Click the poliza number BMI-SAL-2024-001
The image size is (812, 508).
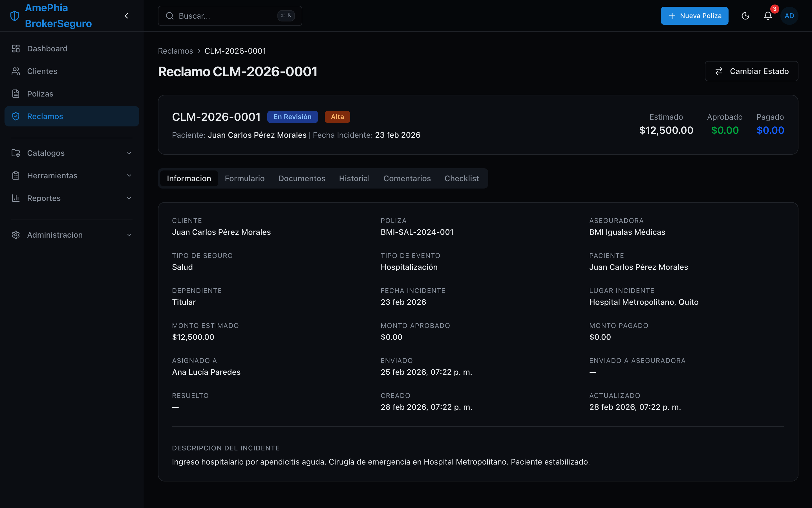click(x=417, y=232)
